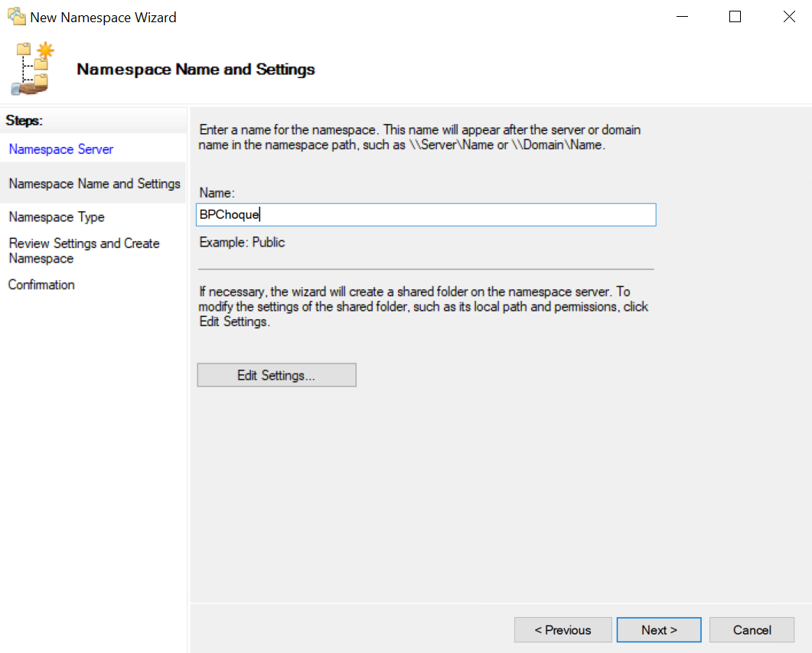Click the "Name:" field label
This screenshot has height=653, width=812.
tap(217, 194)
